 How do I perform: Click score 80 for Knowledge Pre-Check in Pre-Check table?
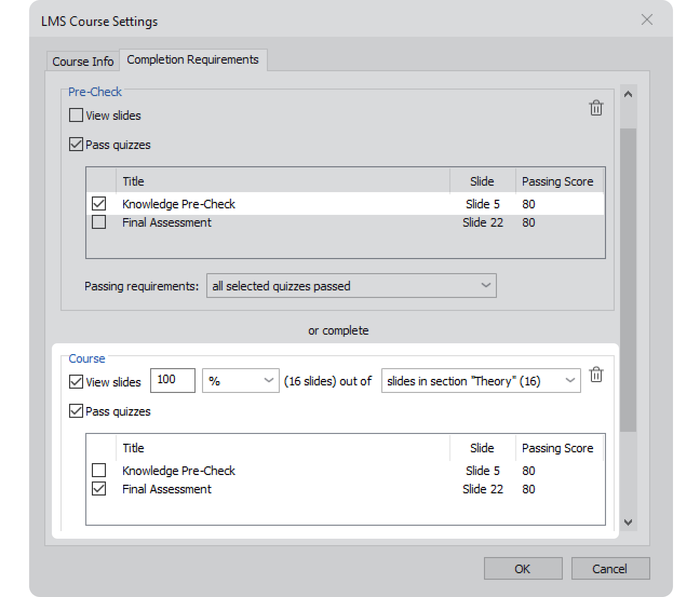[529, 204]
